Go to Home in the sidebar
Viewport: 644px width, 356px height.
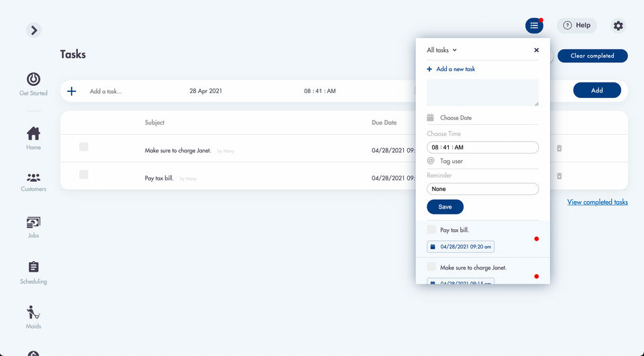34,138
